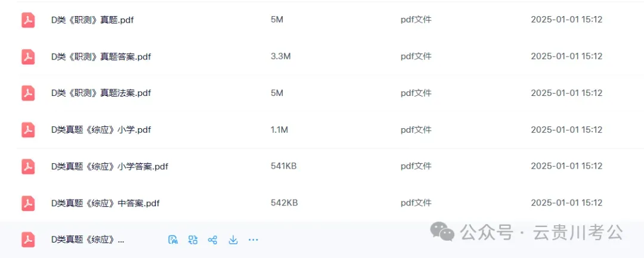The height and width of the screenshot is (258, 644).
Task: Click PDF icon of D类真题《综应》小学答案.pdf
Action: 28,166
